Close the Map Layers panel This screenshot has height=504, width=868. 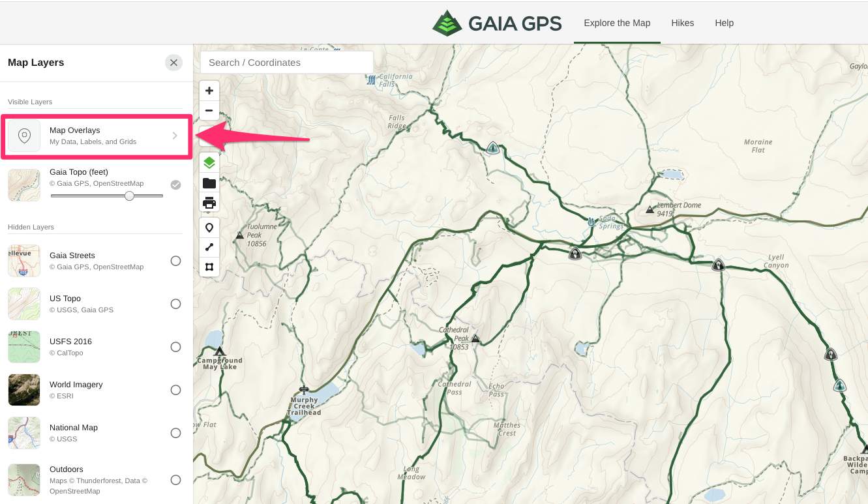173,63
